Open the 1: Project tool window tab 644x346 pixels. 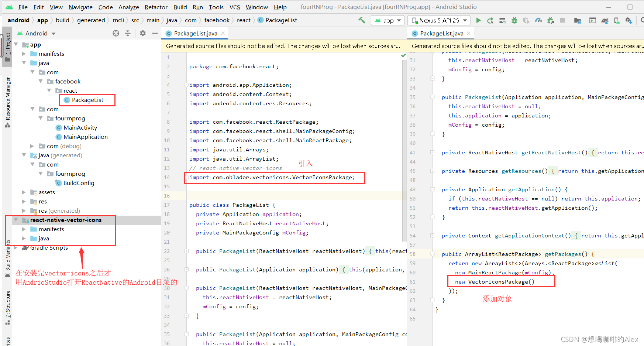click(x=7, y=47)
